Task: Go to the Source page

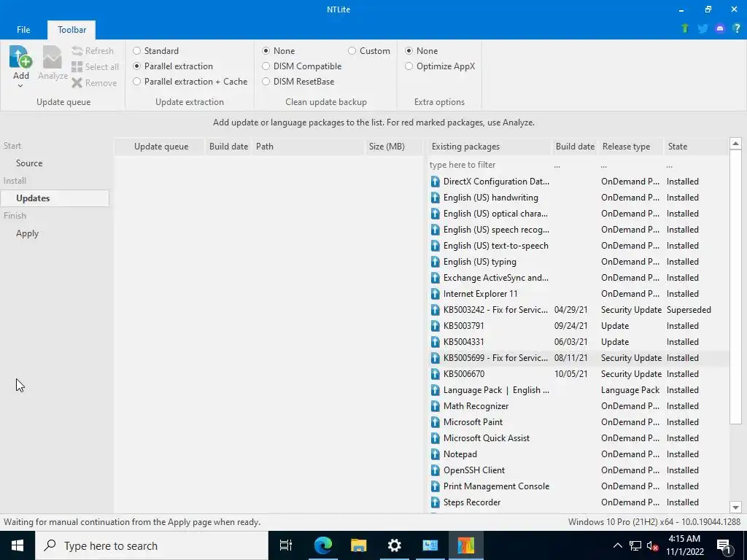Action: 29,163
